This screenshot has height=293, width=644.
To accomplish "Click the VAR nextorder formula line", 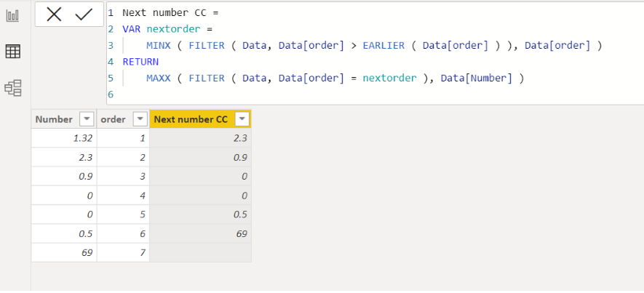I will coord(167,29).
